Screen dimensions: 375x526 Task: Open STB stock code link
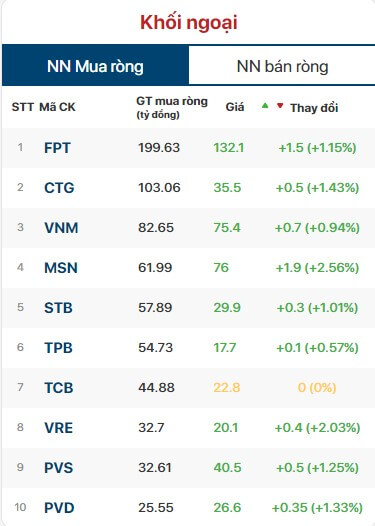pos(58,308)
